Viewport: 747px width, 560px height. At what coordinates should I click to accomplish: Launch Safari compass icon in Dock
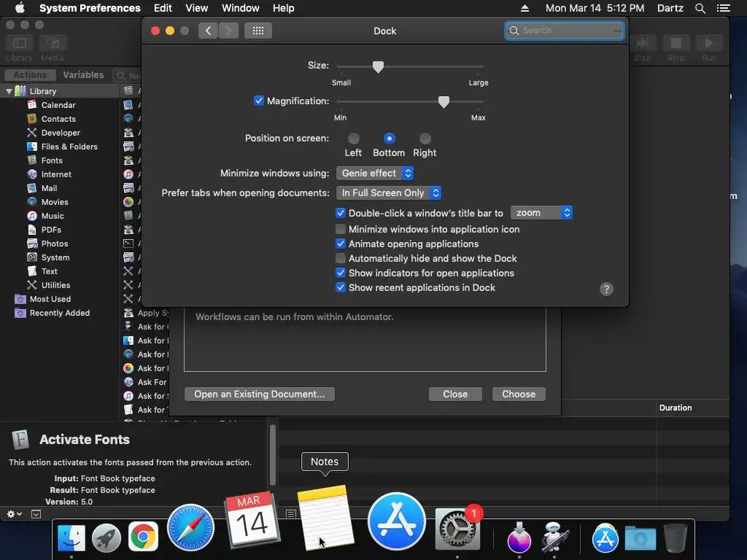(190, 527)
